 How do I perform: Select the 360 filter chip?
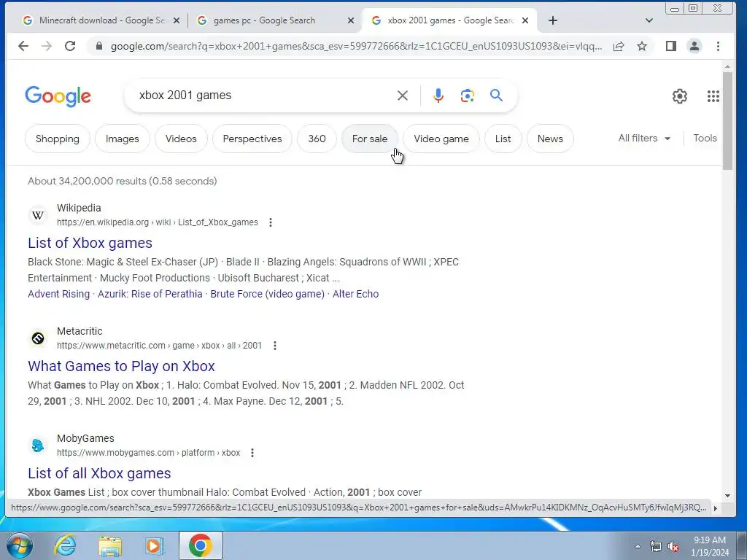(x=317, y=139)
